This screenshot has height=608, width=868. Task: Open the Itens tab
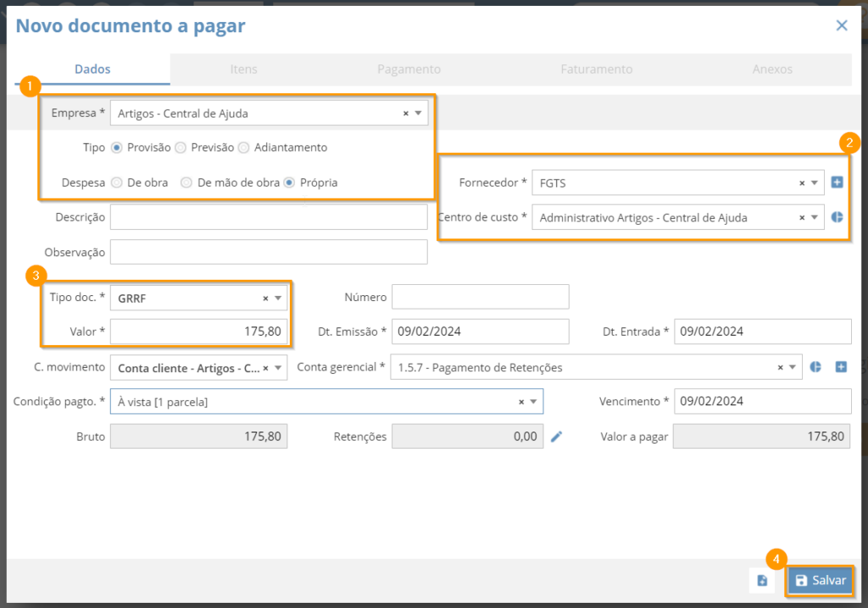point(243,70)
